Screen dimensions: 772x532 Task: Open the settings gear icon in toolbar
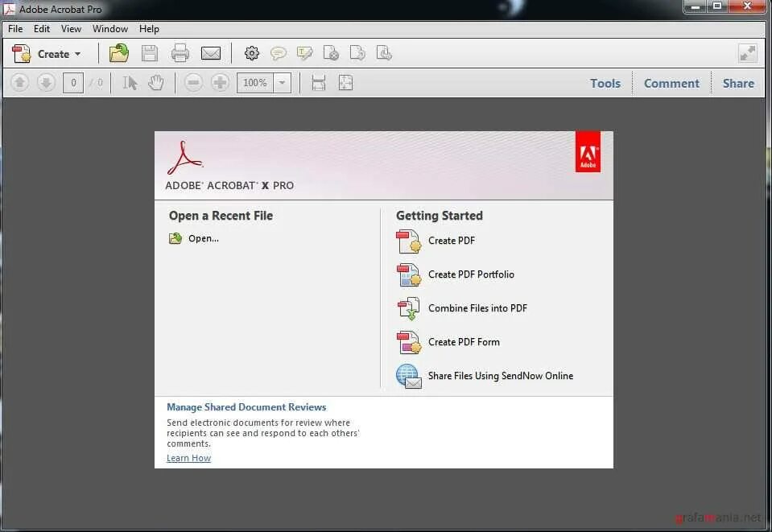coord(252,53)
